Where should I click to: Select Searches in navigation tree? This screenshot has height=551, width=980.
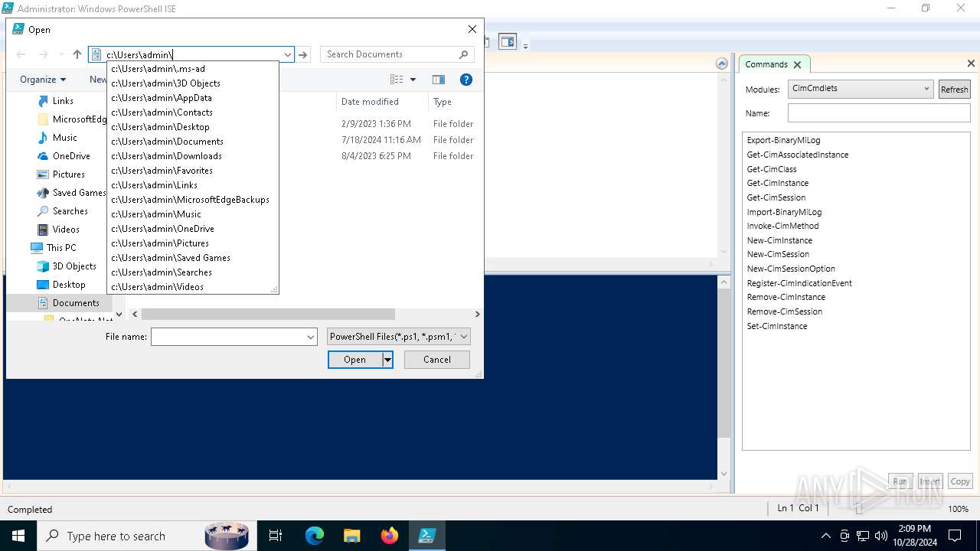coord(70,211)
